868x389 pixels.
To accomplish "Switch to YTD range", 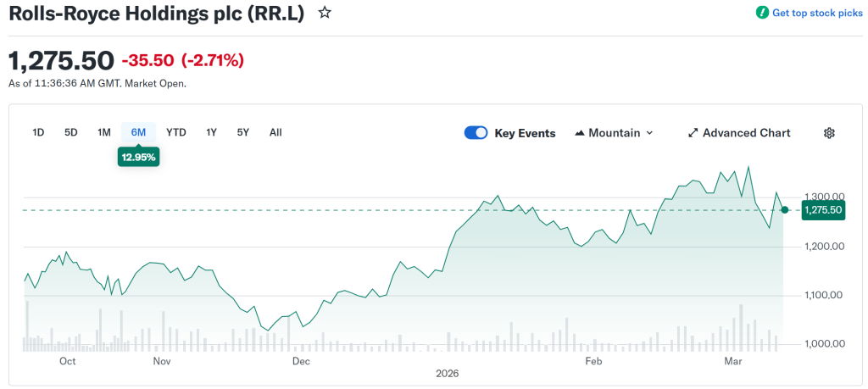I will tap(176, 132).
